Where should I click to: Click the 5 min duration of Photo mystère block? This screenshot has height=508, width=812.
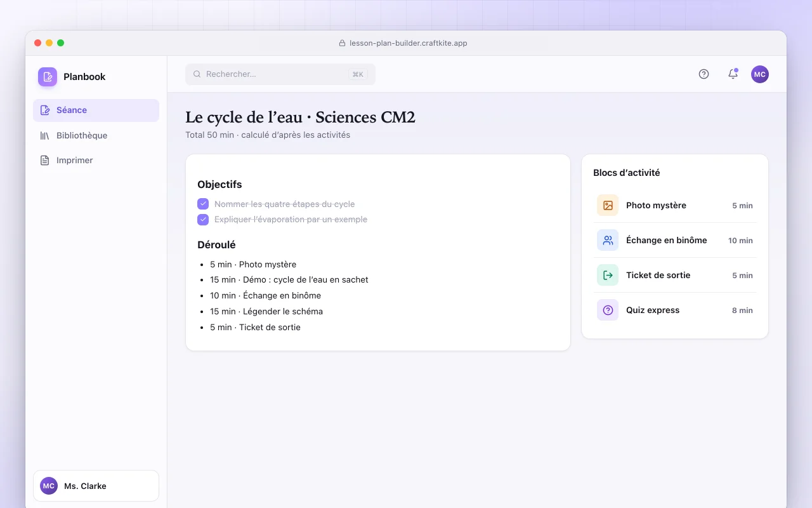[742, 206]
